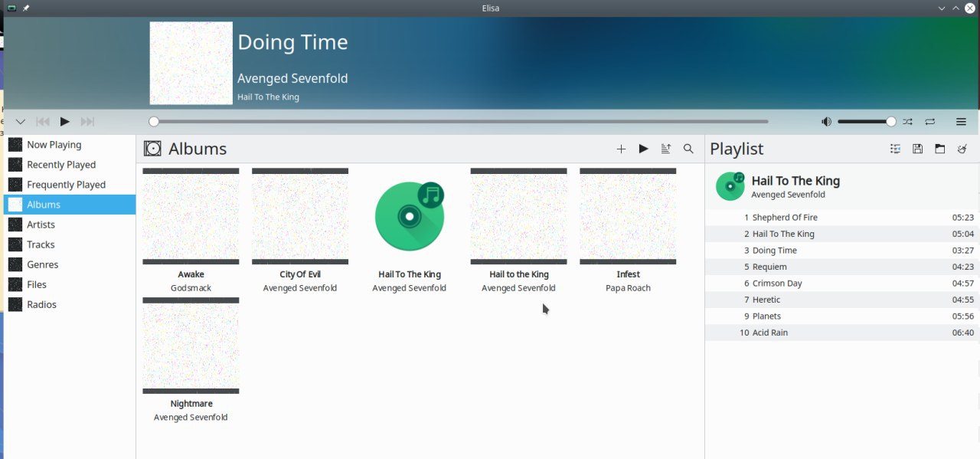Open the album sort order menu
This screenshot has width=980, height=459.
coord(666,149)
